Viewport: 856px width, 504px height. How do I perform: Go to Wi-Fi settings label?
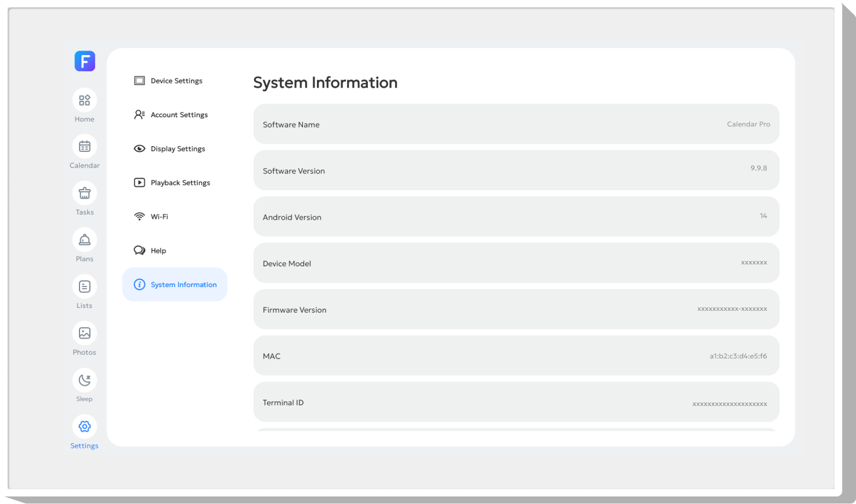160,217
